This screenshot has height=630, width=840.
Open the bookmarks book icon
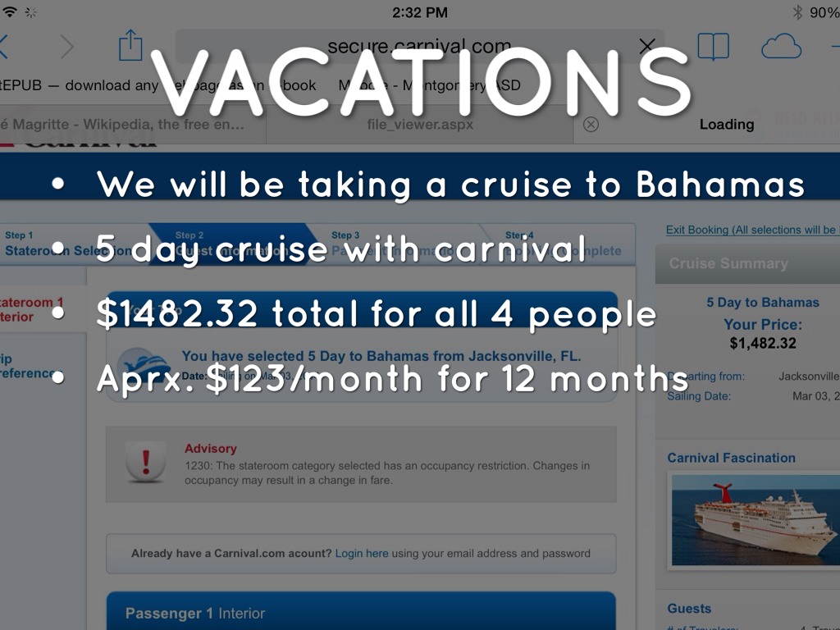point(713,47)
